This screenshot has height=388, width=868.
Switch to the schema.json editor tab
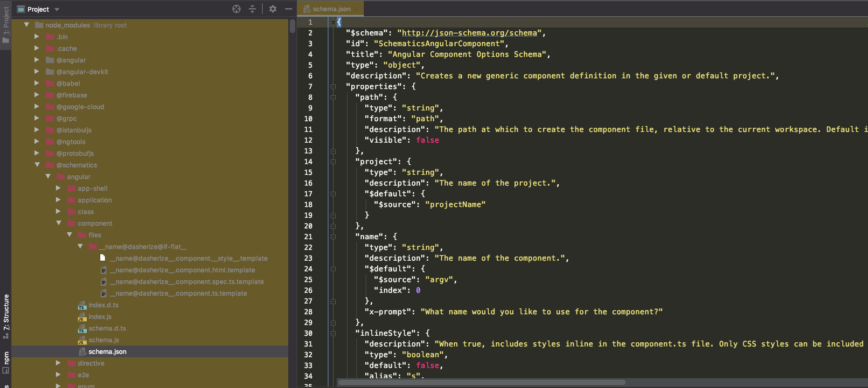(x=331, y=9)
